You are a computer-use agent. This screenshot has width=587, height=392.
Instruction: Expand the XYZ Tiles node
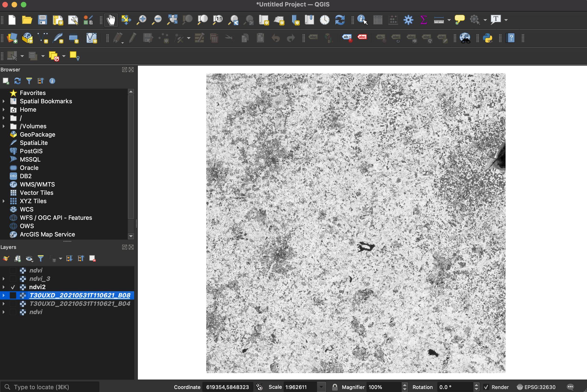coord(3,201)
